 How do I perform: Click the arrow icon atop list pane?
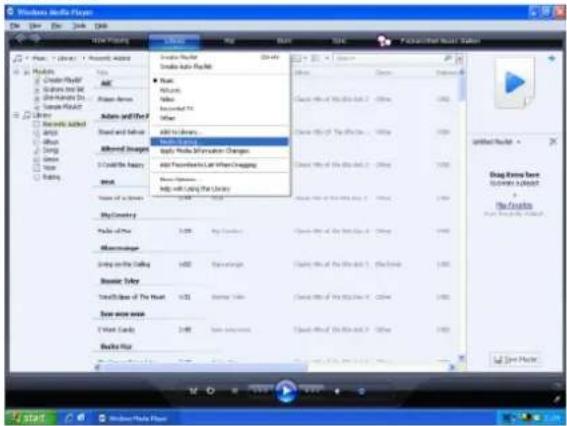point(552,58)
